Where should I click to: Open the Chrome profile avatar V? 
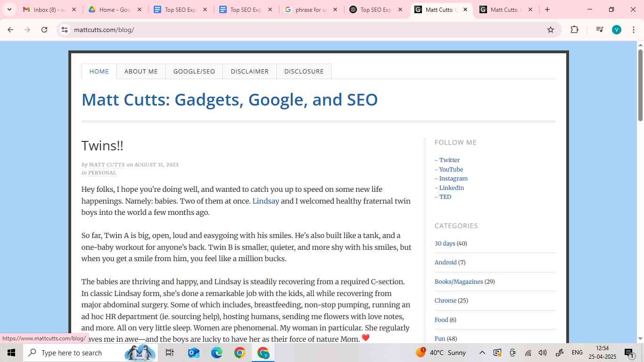pos(616,29)
